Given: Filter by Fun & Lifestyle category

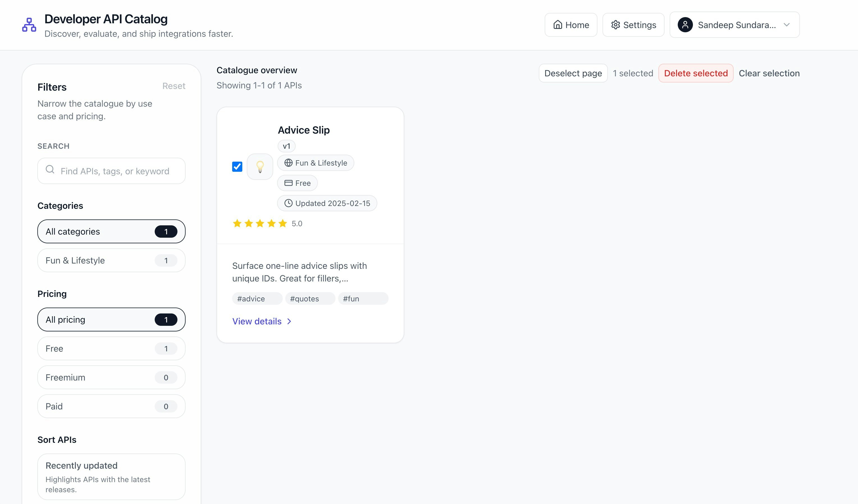Looking at the screenshot, I should coord(111,260).
